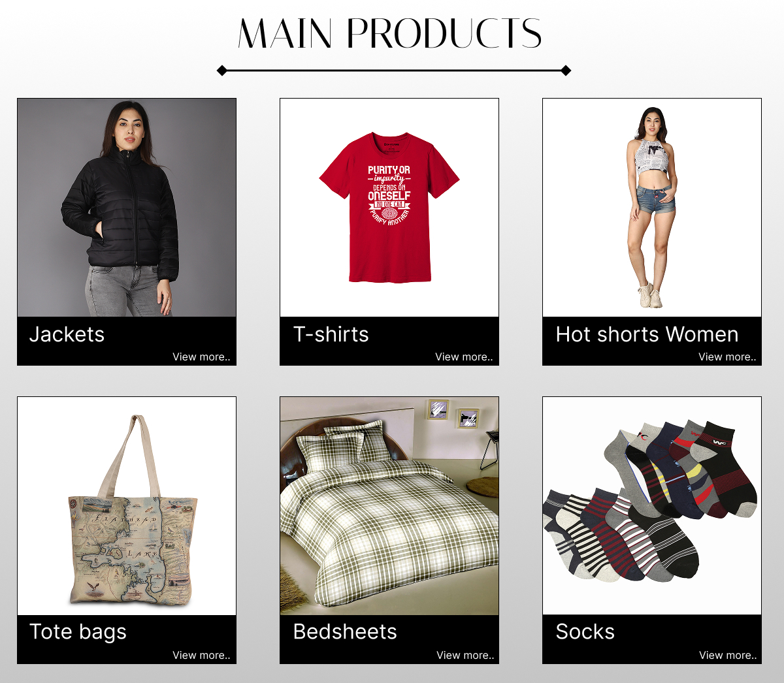Click 'View more..' under Tote bags
Viewport: 784px width, 683px height.
tap(201, 656)
